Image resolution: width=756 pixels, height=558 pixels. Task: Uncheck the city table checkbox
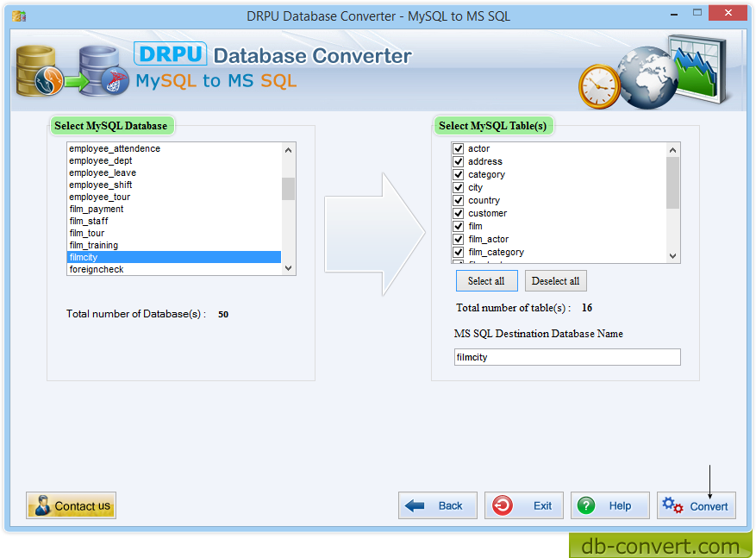click(x=458, y=188)
